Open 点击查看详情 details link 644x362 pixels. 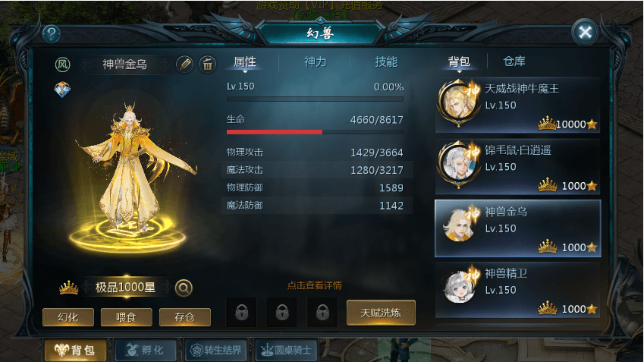315,285
